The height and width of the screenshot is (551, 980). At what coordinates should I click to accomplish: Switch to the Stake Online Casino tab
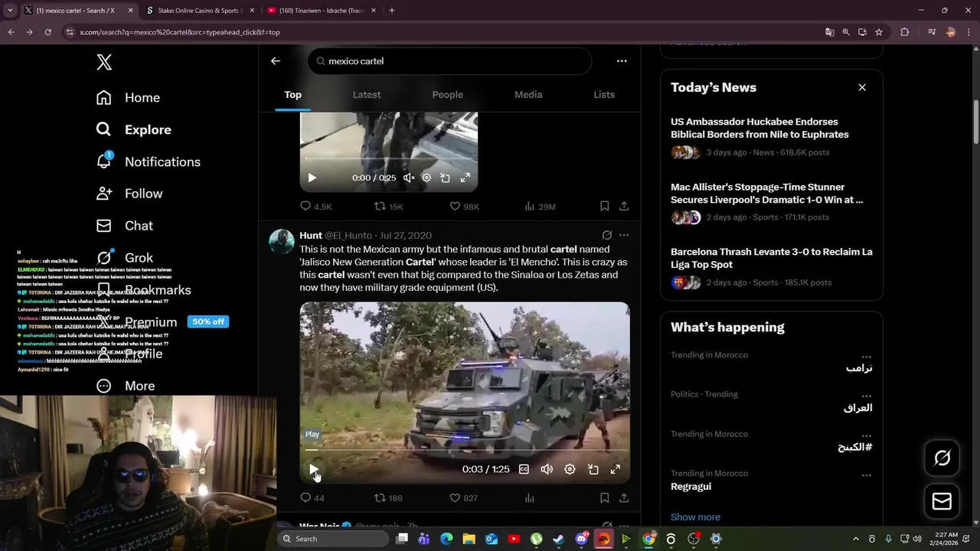click(199, 11)
